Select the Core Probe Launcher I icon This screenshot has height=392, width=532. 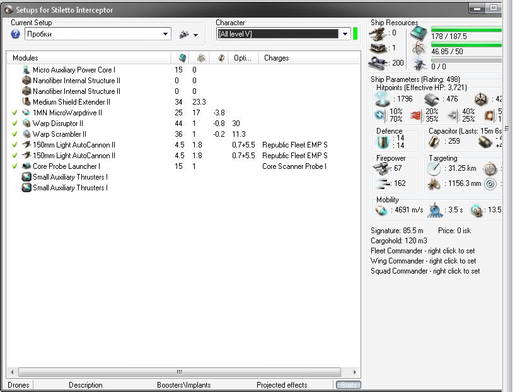point(26,166)
